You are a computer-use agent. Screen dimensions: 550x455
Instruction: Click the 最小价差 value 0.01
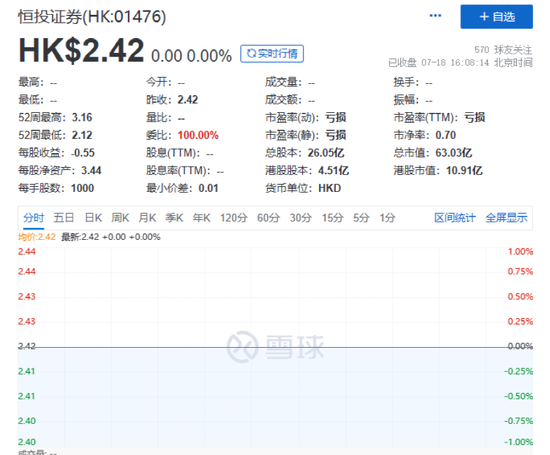pyautogui.click(x=208, y=188)
